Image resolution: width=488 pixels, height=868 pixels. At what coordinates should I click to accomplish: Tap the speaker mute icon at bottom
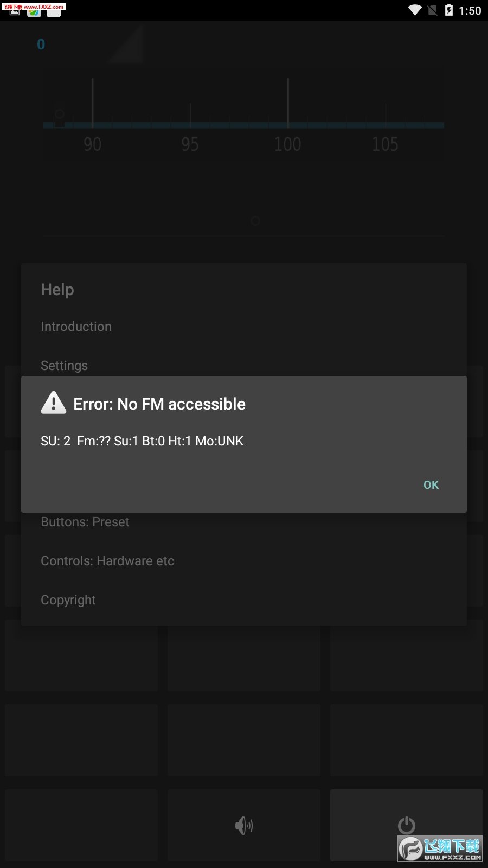click(x=244, y=826)
